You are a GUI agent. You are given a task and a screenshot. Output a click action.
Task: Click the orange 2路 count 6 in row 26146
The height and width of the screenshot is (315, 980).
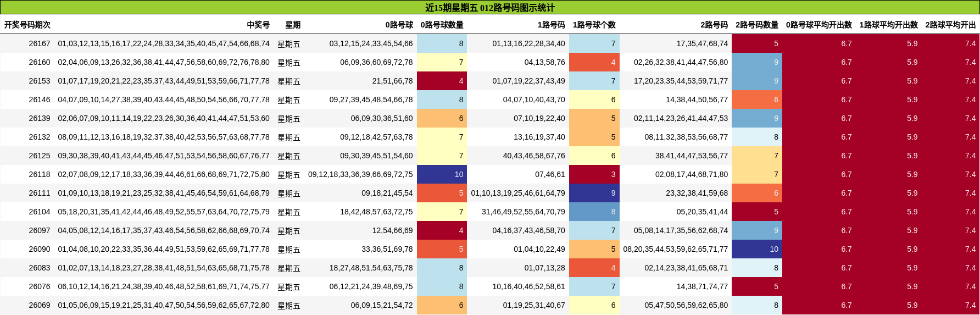tap(757, 100)
